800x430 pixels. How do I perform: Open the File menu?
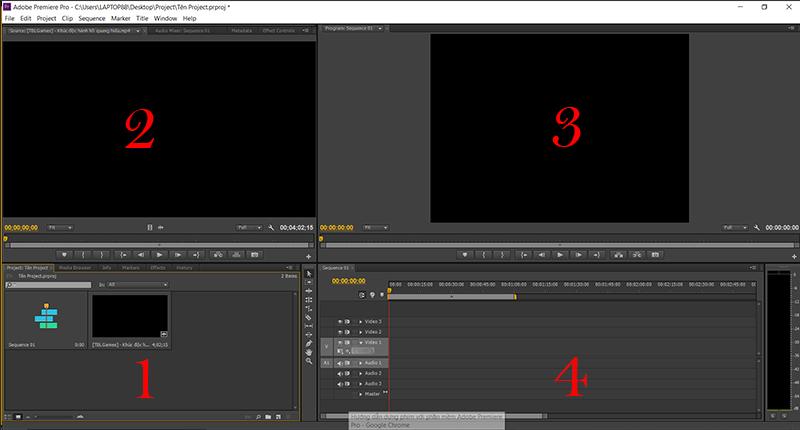pos(10,18)
